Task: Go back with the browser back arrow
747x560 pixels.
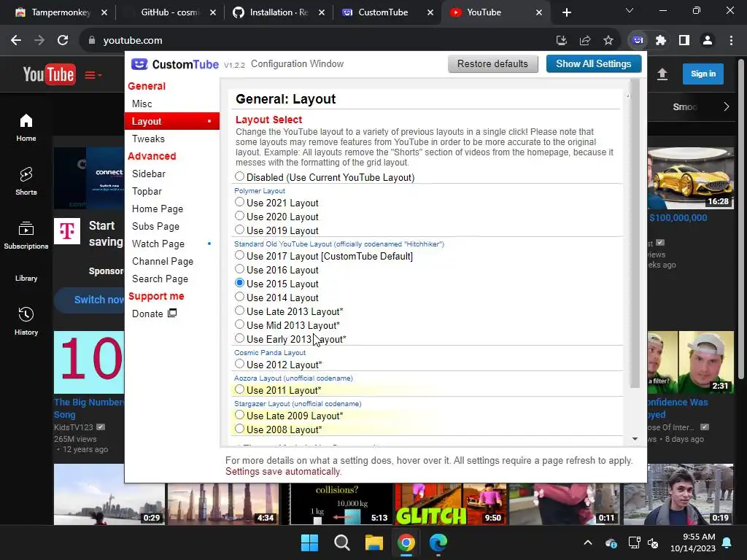Action: point(16,41)
